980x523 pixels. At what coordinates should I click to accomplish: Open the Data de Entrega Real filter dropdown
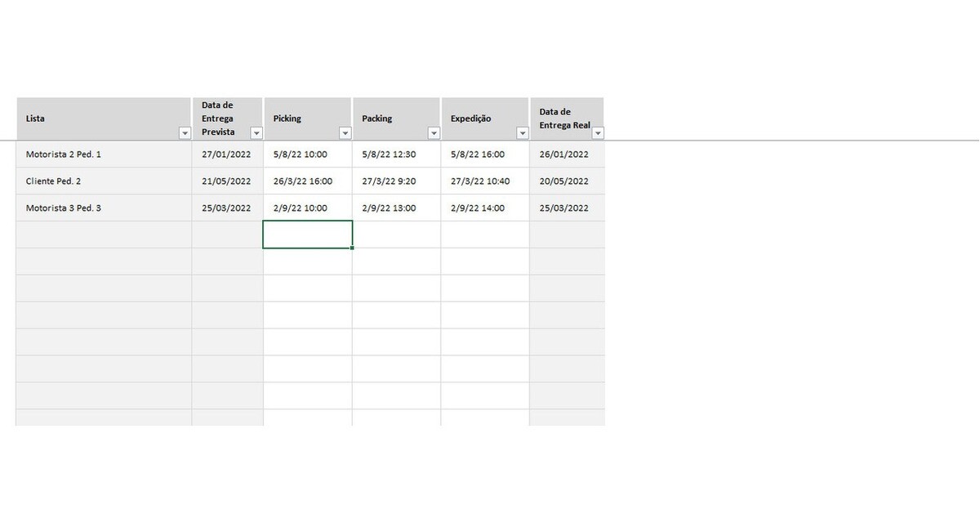[597, 133]
